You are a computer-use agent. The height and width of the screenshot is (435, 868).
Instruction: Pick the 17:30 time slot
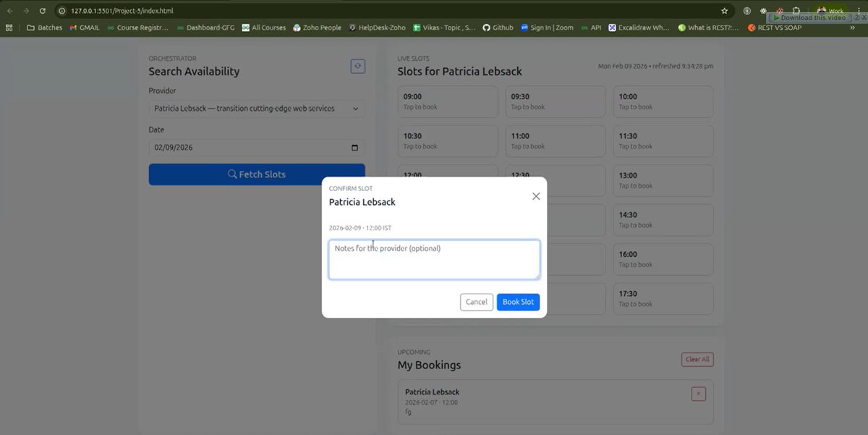click(663, 298)
